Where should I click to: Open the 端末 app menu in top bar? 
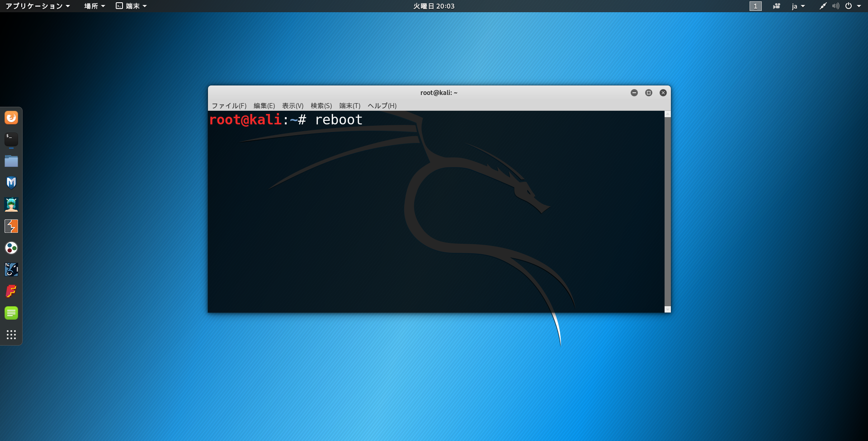[x=132, y=6]
